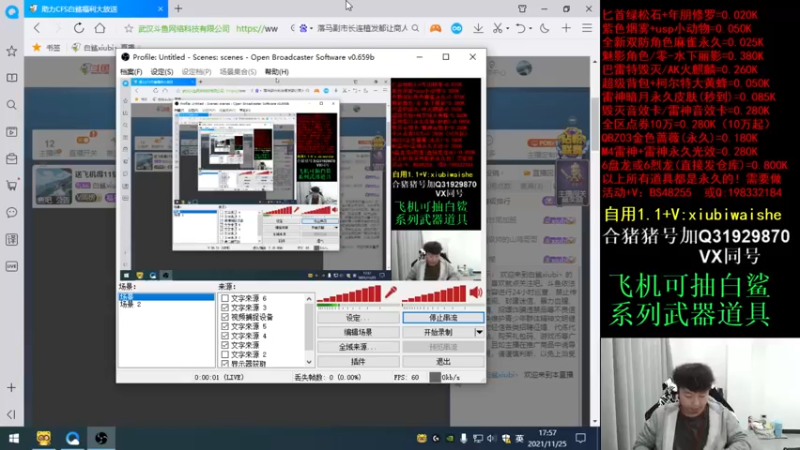Select the highlighted 场景 scene
Image resolution: width=800 pixels, height=450 pixels.
pos(166,297)
